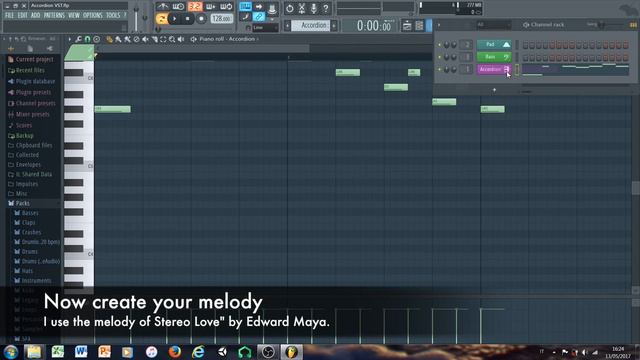Select the Zoom magnifier tool in piano roll
Viewport: 640px width, 360px height.
172,39
